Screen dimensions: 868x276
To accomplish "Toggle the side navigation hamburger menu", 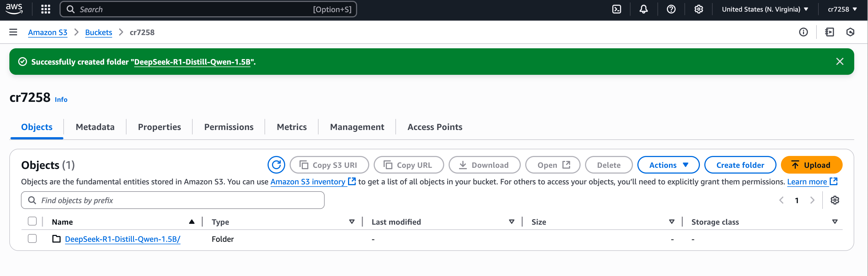I will pyautogui.click(x=13, y=32).
